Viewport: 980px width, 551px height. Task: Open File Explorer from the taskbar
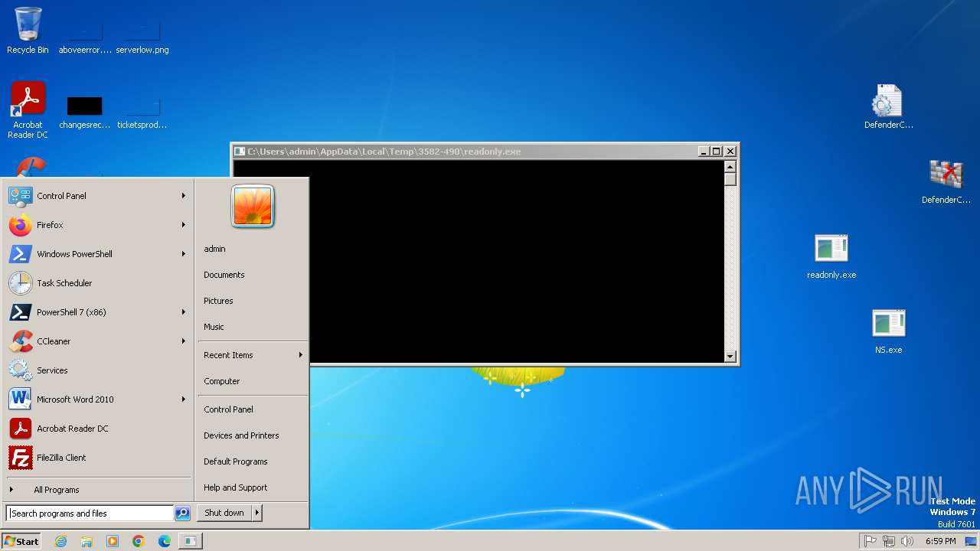pos(87,541)
